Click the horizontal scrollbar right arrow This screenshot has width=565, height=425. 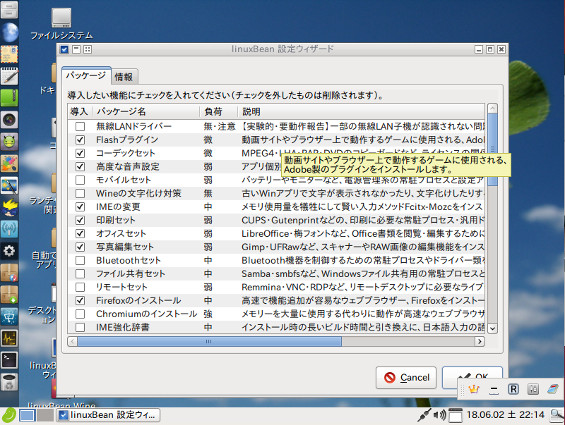point(479,341)
